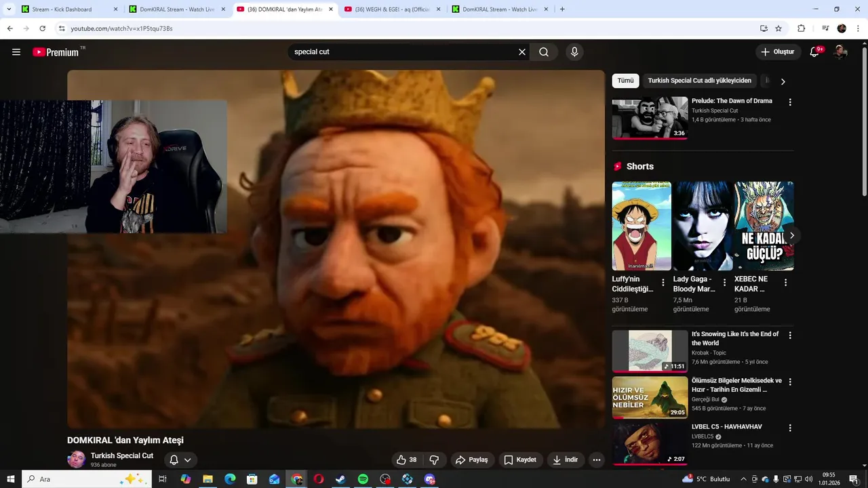Image resolution: width=868 pixels, height=488 pixels.
Task: Click the Oluştur create button
Action: click(778, 52)
